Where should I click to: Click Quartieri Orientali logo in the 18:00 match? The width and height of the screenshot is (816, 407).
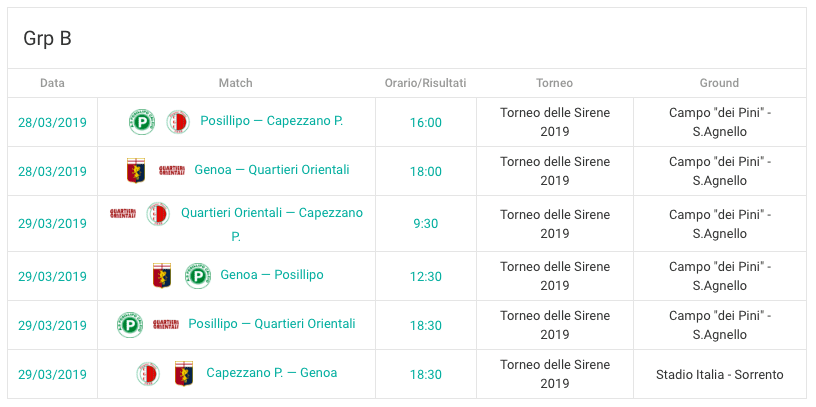pyautogui.click(x=172, y=171)
